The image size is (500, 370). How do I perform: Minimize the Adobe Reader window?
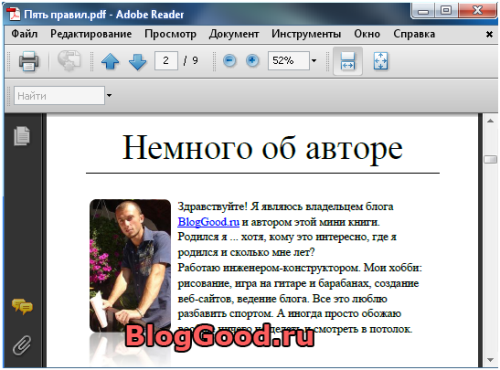click(423, 11)
